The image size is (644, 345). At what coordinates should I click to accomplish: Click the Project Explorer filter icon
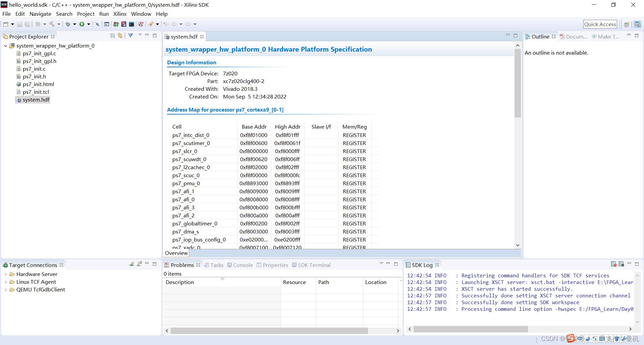coord(130,36)
